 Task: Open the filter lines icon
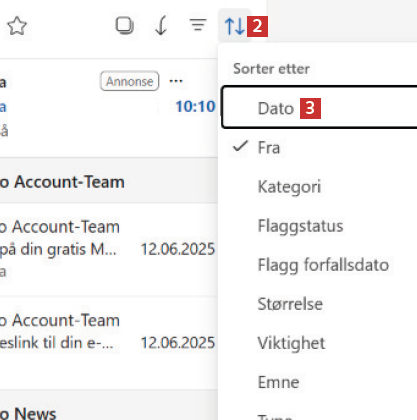click(x=198, y=25)
